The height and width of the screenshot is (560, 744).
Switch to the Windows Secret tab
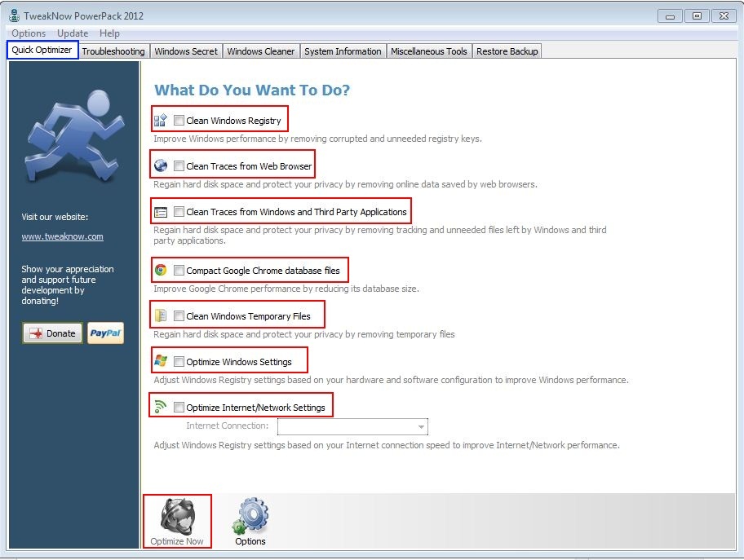click(x=186, y=51)
